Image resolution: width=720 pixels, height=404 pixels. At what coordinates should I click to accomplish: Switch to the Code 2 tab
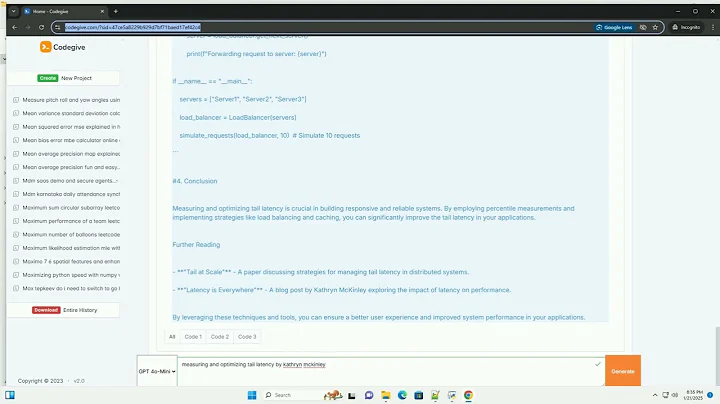(x=219, y=337)
